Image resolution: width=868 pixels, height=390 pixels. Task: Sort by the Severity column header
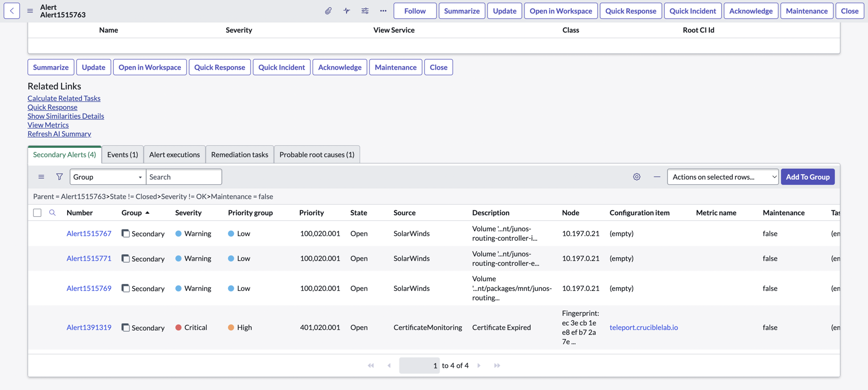188,213
